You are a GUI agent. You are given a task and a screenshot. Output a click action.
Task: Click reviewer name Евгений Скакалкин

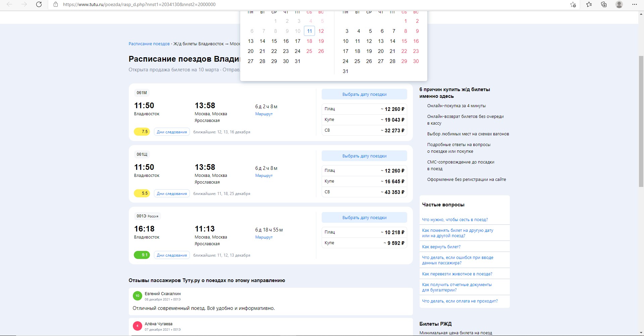163,294
